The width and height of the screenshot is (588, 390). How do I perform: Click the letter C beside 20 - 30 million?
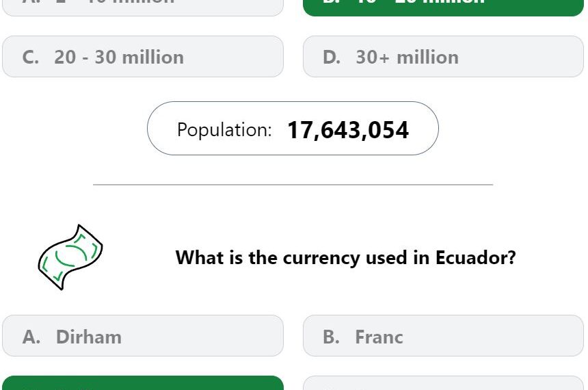[x=30, y=57]
